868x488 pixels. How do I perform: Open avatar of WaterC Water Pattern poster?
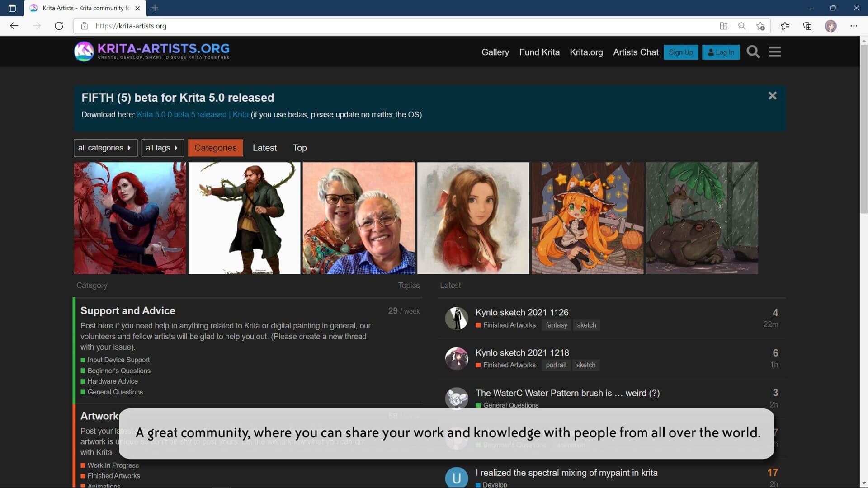pos(457,398)
